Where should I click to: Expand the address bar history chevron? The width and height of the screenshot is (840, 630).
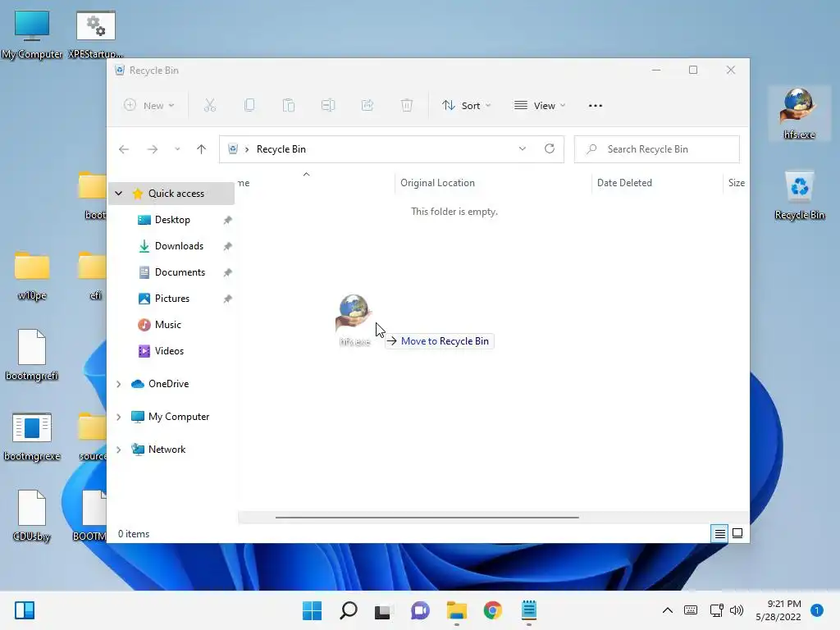coord(523,149)
